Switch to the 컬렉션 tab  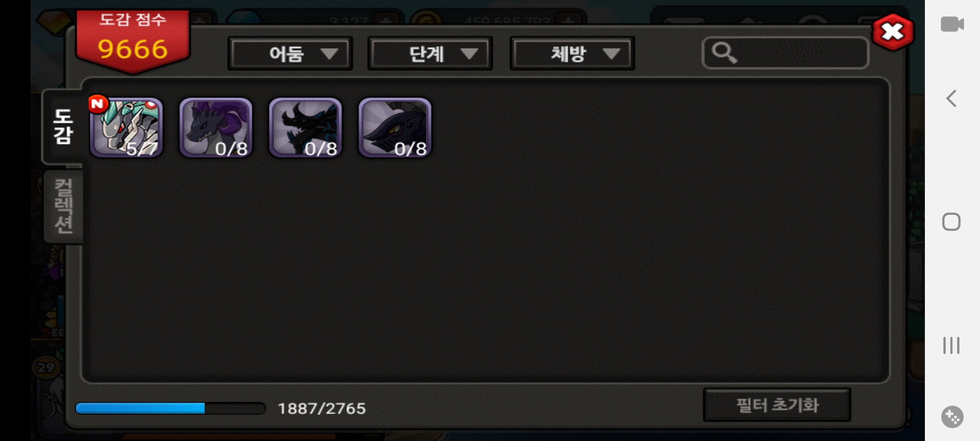click(63, 206)
